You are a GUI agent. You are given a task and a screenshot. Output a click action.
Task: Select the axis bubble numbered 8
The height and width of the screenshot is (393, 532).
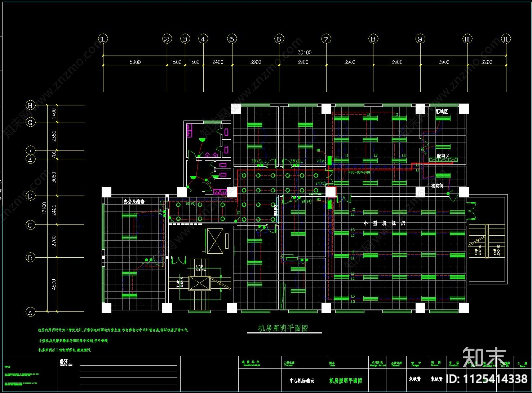tap(373, 39)
